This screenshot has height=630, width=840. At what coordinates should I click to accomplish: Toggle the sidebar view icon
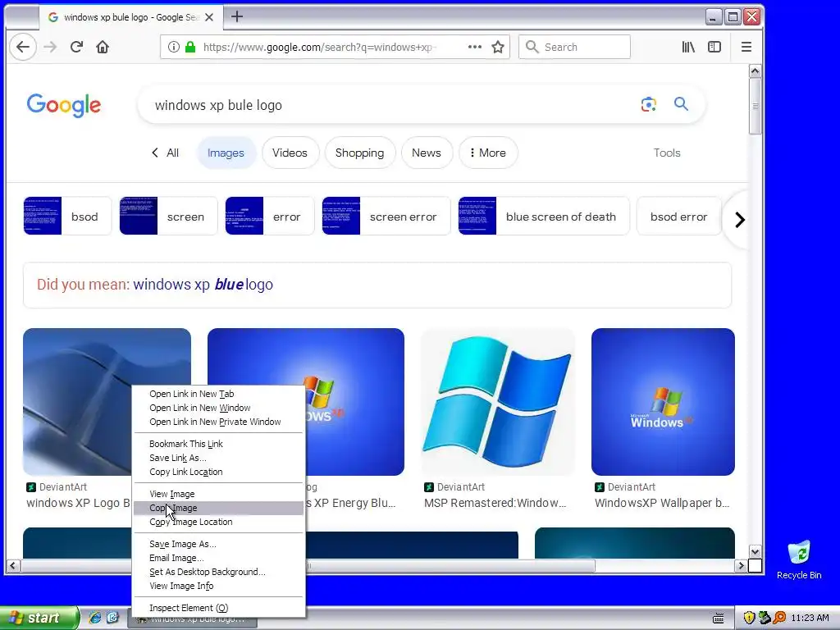[x=714, y=47]
